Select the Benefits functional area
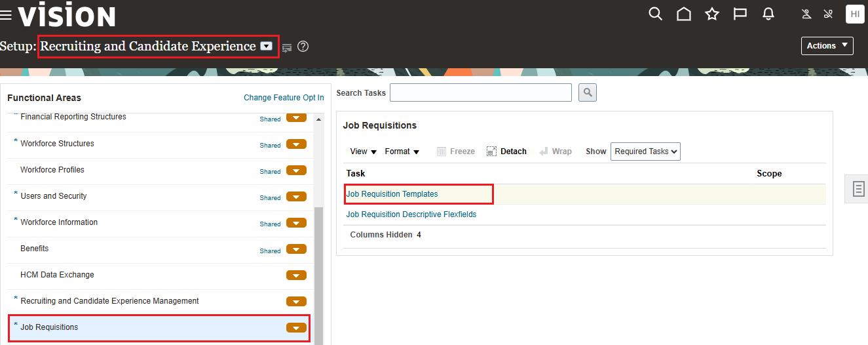Screen dimensions: 868x345 point(34,249)
